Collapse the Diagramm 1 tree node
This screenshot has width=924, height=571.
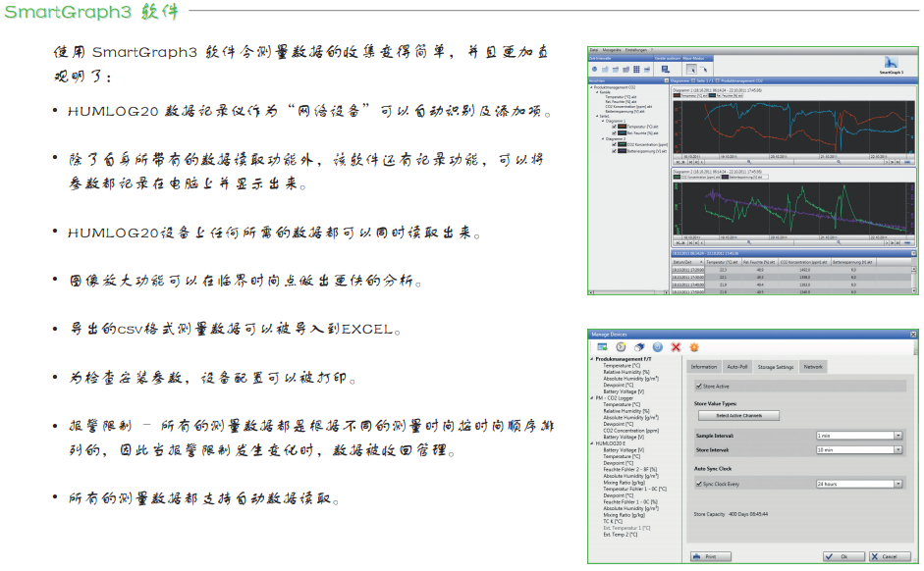coord(602,121)
